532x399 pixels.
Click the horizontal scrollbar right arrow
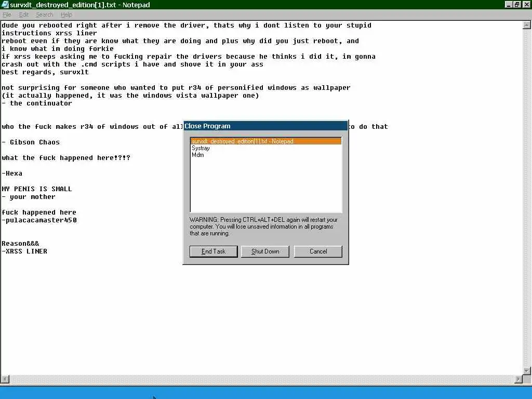[x=518, y=379]
